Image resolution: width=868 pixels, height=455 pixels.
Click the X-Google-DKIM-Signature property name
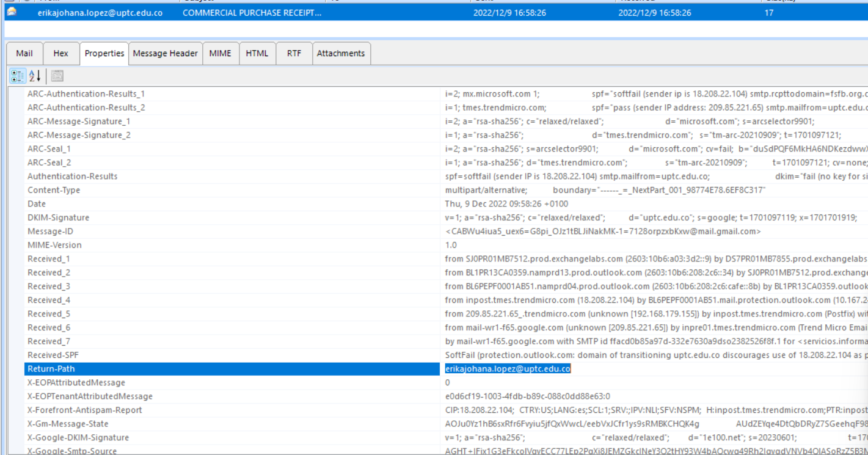click(78, 437)
